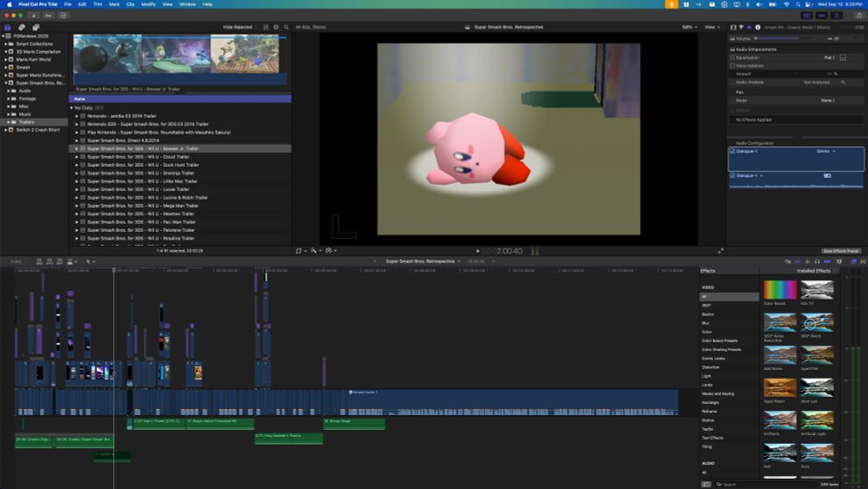Click the Name column header

[180, 99]
